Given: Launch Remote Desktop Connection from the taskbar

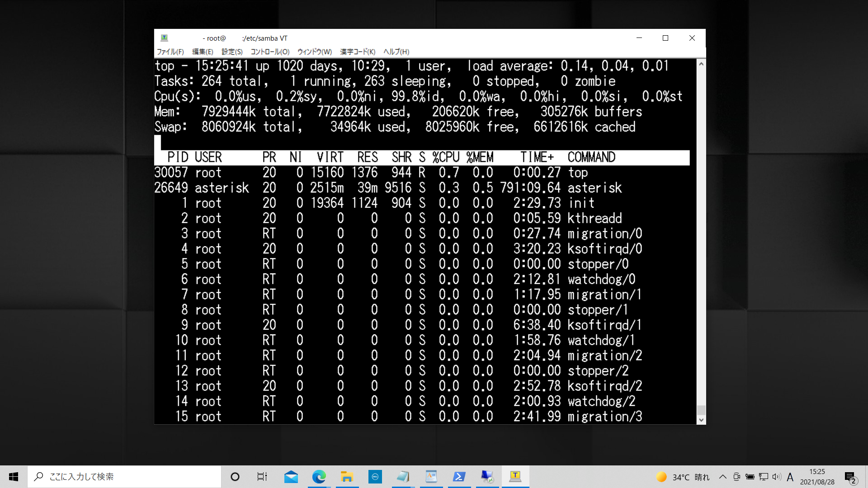Looking at the screenshot, I should [487, 477].
